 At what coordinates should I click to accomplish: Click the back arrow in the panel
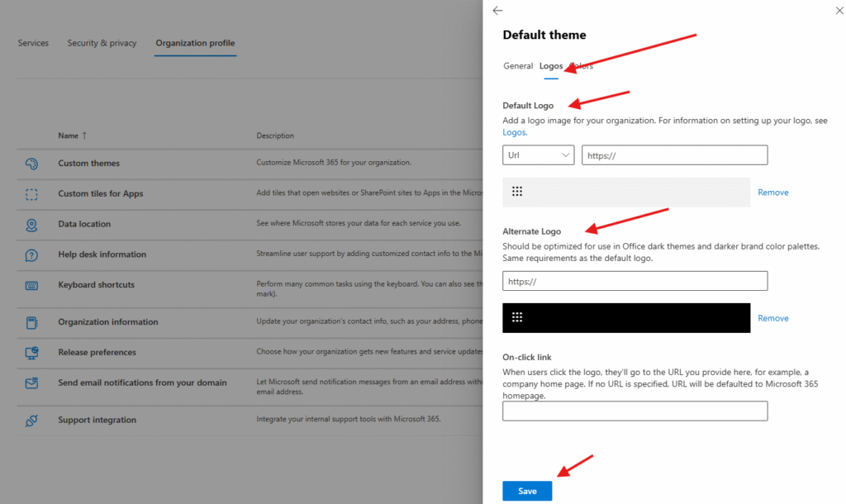pyautogui.click(x=497, y=11)
